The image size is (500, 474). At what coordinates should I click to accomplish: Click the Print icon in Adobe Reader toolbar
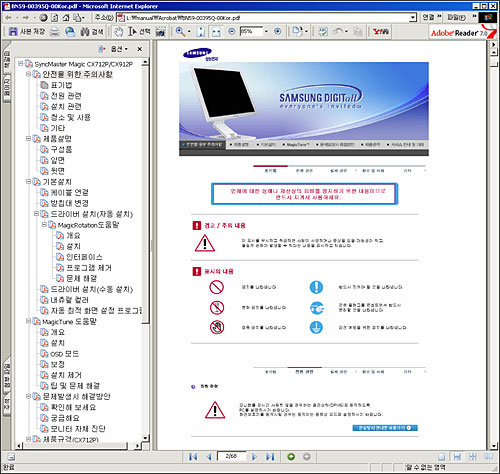coord(55,32)
